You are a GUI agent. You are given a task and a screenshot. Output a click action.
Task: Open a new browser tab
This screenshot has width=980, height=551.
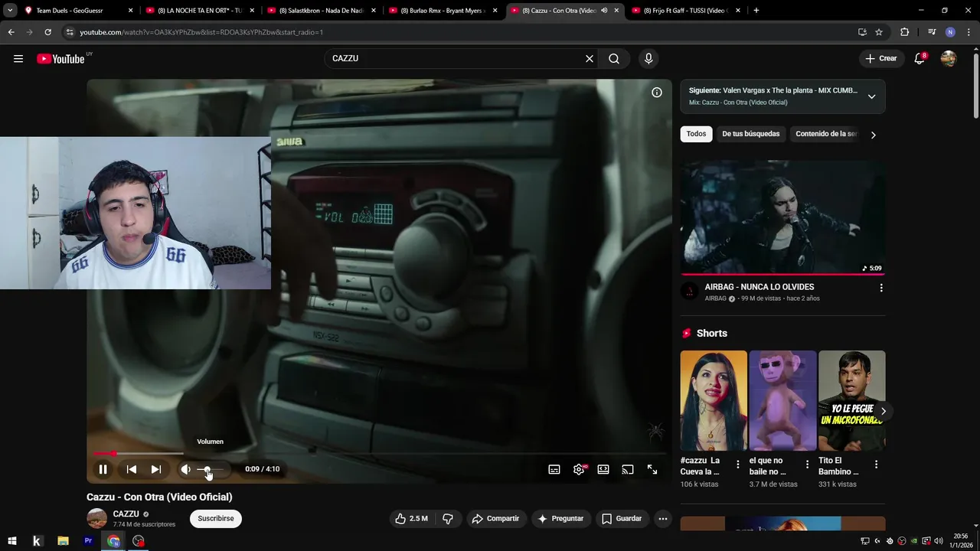click(756, 11)
